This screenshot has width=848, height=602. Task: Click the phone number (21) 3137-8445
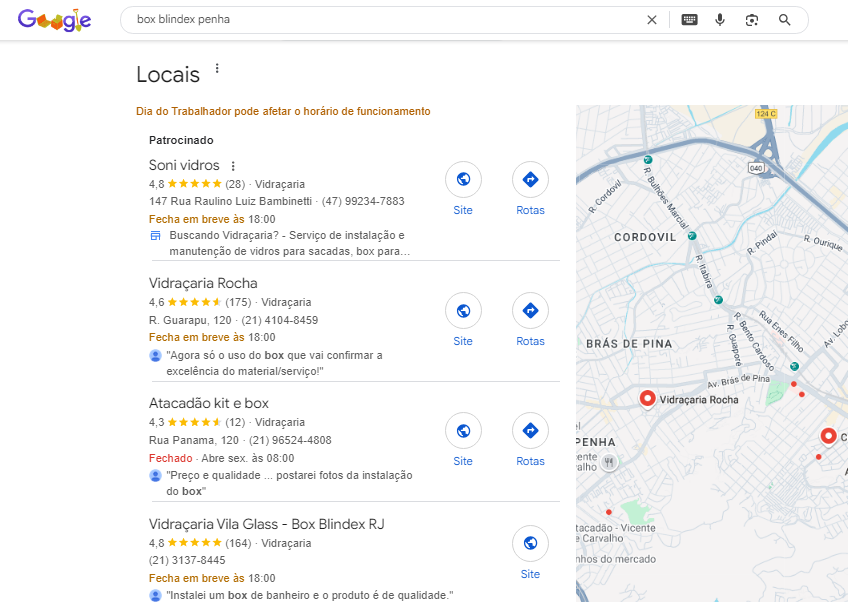[x=187, y=560]
